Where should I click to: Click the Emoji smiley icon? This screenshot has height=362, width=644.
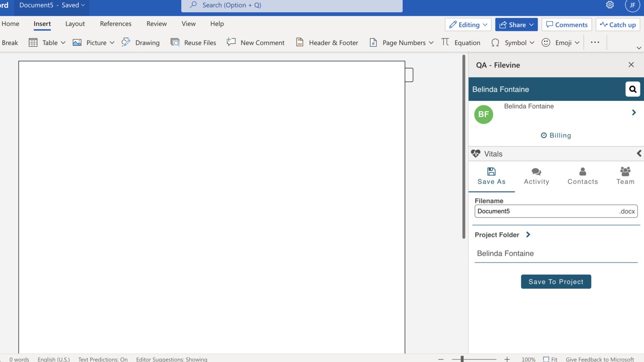click(546, 42)
